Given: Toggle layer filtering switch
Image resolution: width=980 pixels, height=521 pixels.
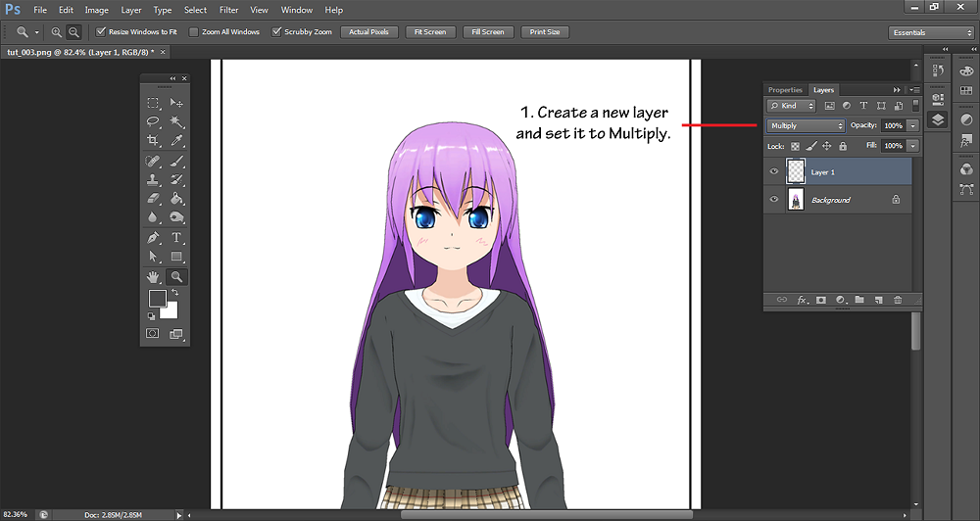Looking at the screenshot, I should coord(915,105).
